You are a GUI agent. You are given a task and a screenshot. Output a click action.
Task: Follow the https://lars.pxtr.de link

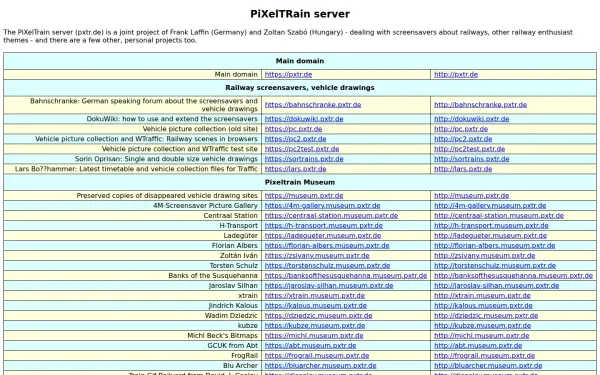[295, 169]
